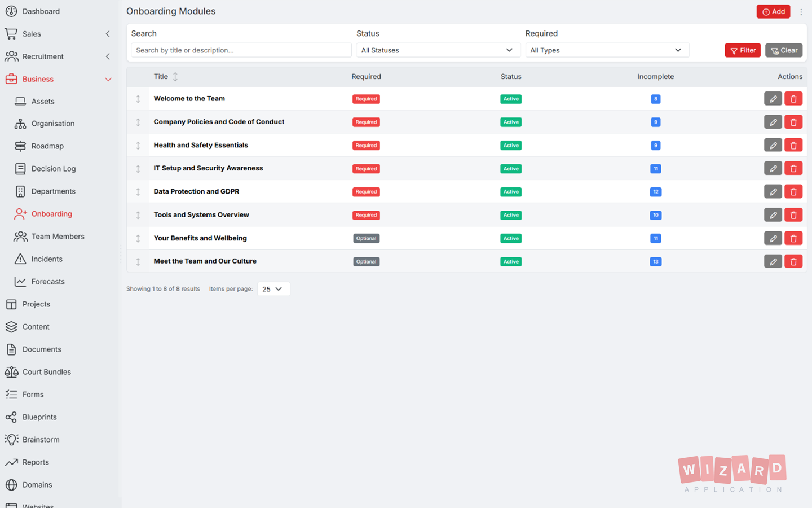Edit Meet the Team and Our Culture
Viewport: 812px width, 508px height.
pos(773,261)
